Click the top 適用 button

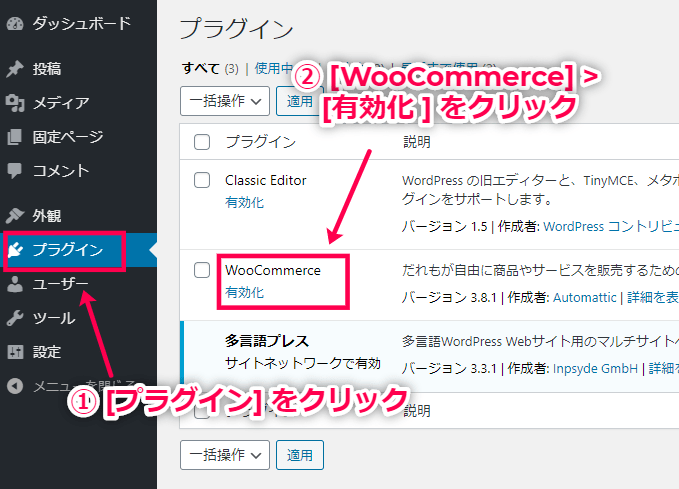point(300,101)
